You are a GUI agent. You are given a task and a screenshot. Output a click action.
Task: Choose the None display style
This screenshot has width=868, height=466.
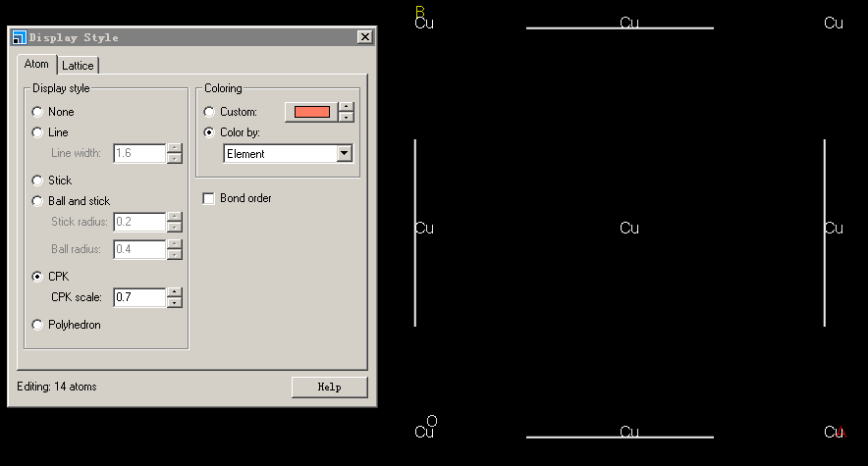point(37,112)
